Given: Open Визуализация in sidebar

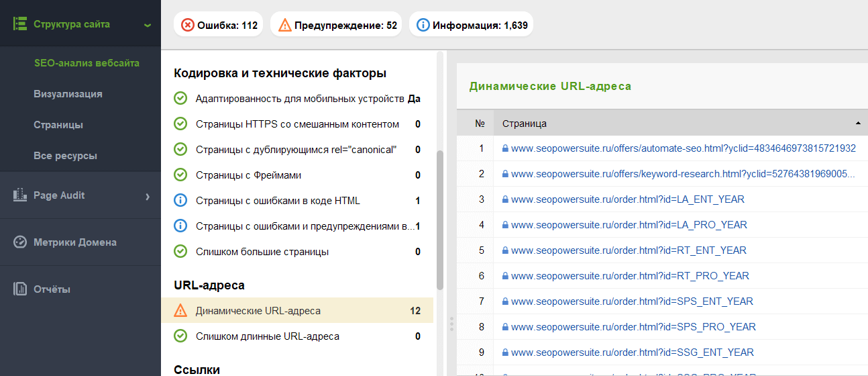Looking at the screenshot, I should [68, 94].
